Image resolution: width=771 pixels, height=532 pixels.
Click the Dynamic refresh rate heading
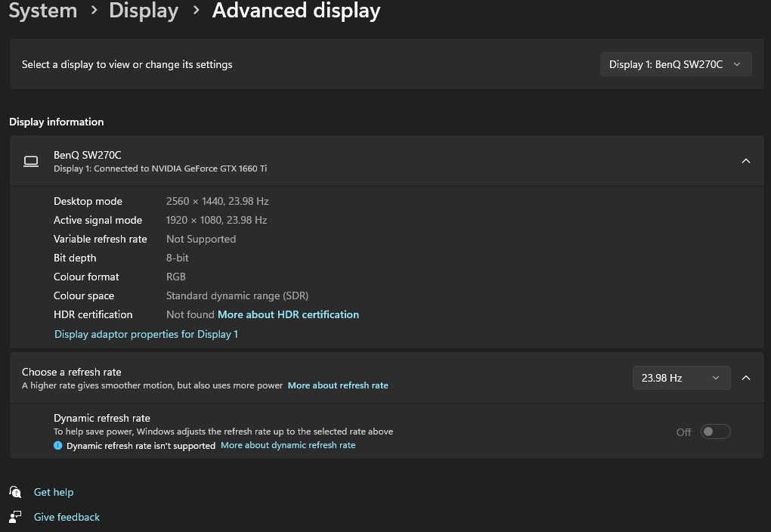point(102,419)
